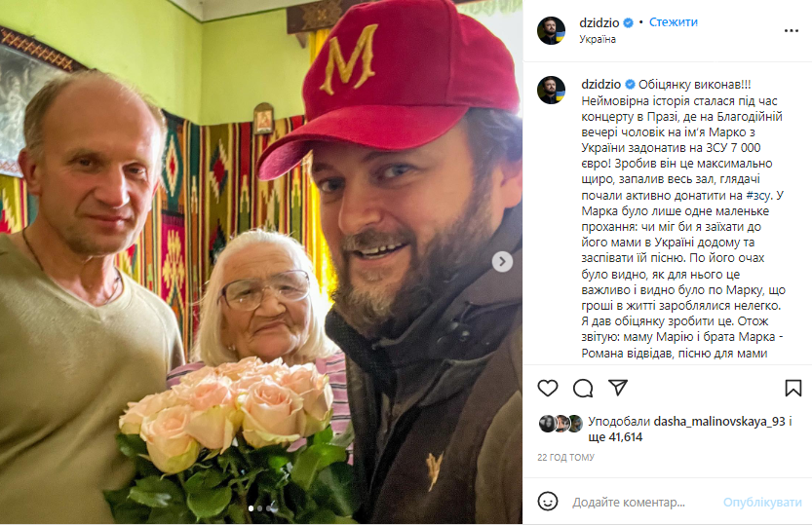This screenshot has width=812, height=525.
Task: Click verified badge next to header username
Action: pos(628,22)
